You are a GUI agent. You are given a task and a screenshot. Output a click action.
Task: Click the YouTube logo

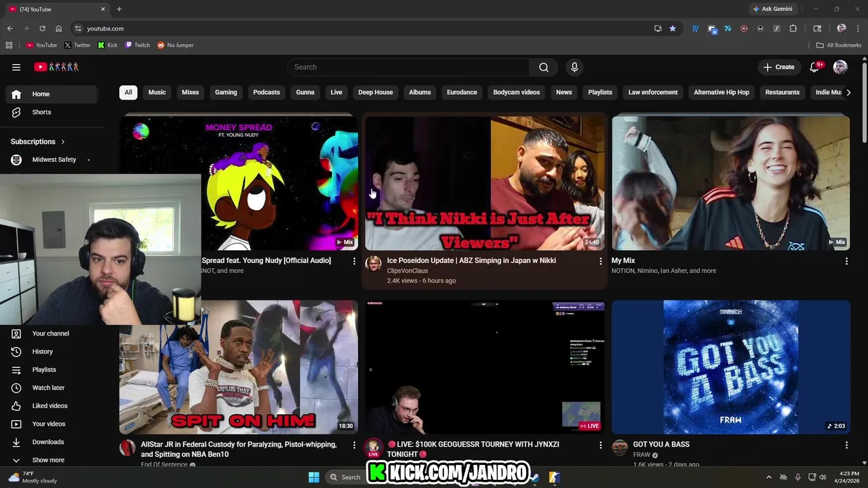coord(57,67)
